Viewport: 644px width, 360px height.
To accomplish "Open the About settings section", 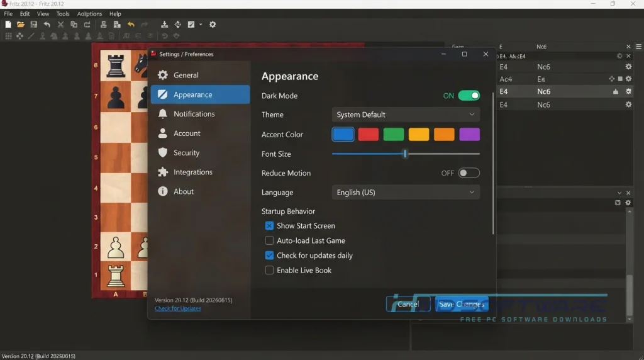I will click(x=201, y=191).
